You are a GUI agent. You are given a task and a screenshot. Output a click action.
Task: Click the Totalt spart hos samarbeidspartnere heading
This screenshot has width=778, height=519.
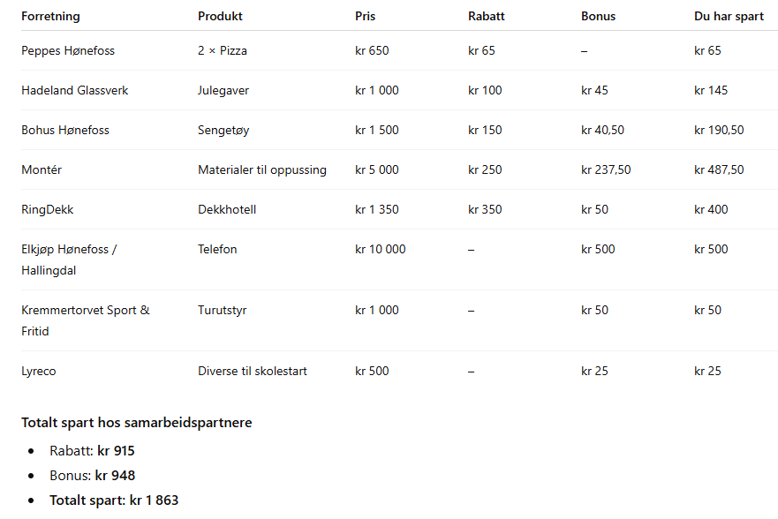click(x=136, y=422)
